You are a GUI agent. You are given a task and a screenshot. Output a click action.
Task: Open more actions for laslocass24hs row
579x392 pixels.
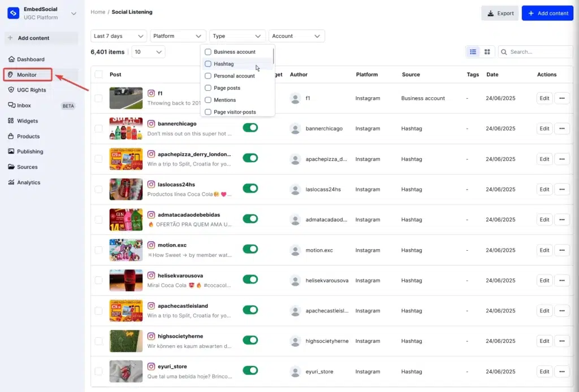pyautogui.click(x=562, y=189)
